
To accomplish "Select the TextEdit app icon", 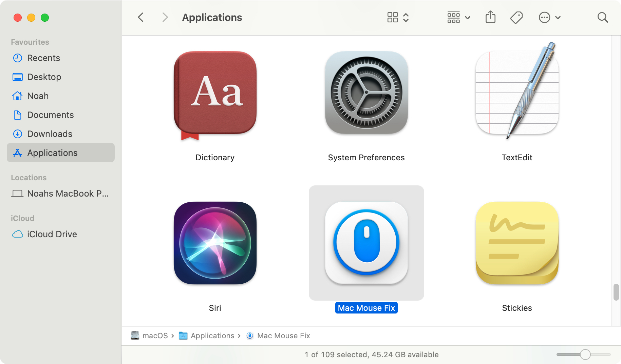I will pyautogui.click(x=517, y=91).
